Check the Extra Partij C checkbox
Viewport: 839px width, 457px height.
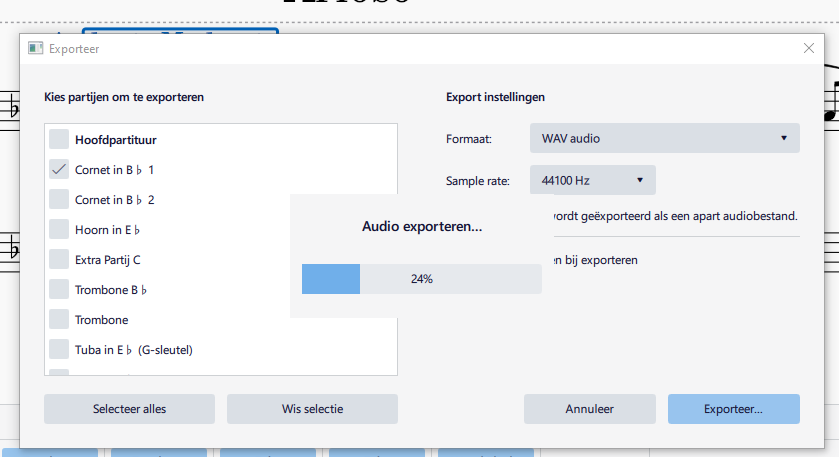tap(59, 259)
